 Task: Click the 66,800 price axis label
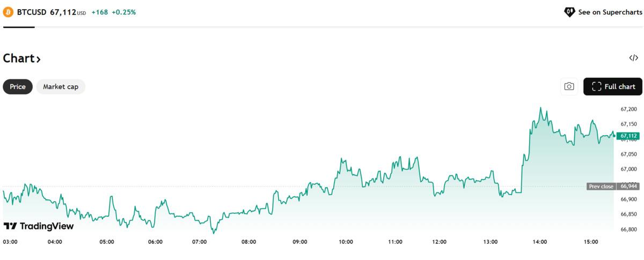tap(628, 229)
